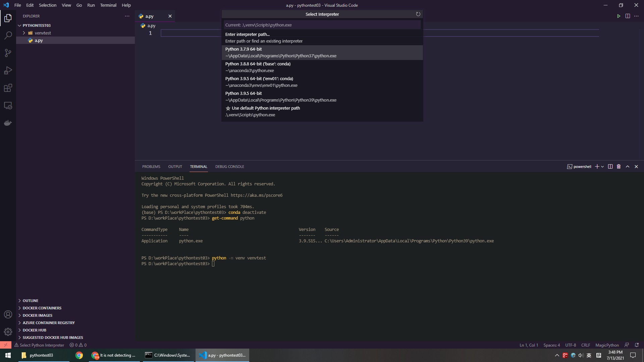Run the Python file using the play button
Screen dimensions: 644x362
(x=619, y=16)
